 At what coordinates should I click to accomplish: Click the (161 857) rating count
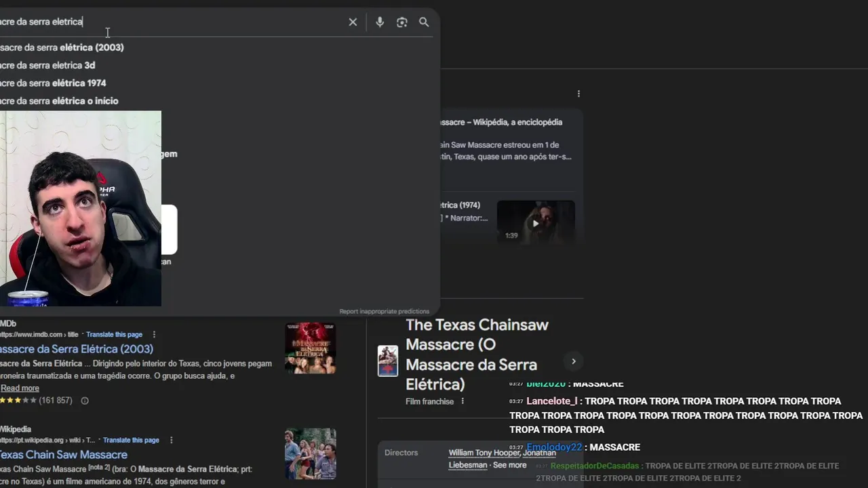pyautogui.click(x=56, y=401)
